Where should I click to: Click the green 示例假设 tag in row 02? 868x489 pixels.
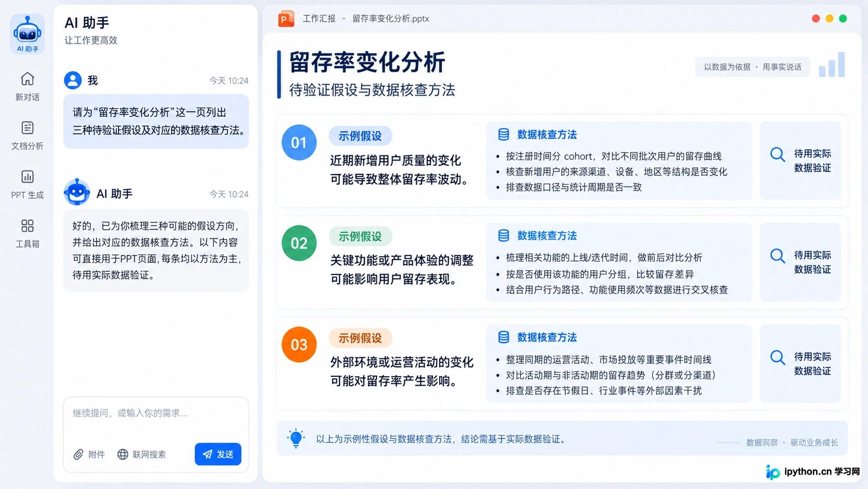click(x=360, y=237)
